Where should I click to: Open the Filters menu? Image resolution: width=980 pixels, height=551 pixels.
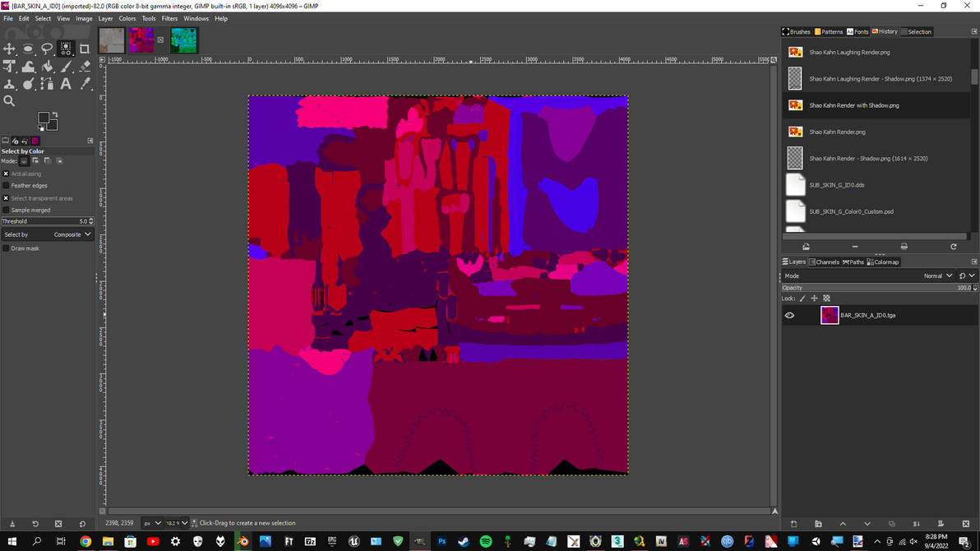[x=169, y=19]
